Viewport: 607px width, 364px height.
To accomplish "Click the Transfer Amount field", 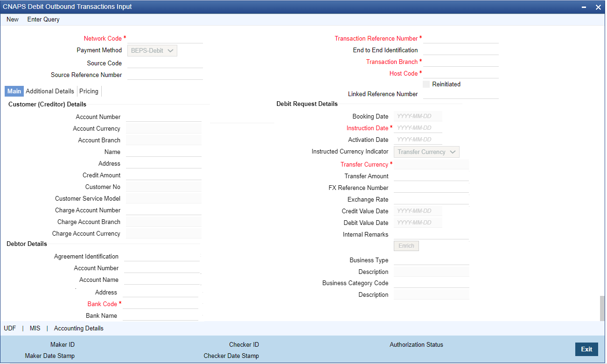I will coord(432,176).
